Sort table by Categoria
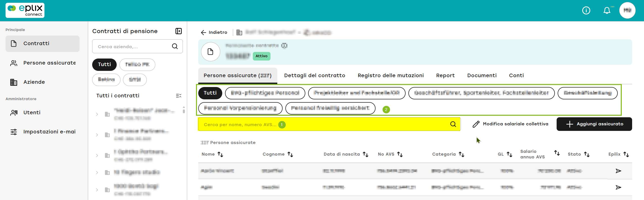The image size is (644, 200). click(461, 154)
